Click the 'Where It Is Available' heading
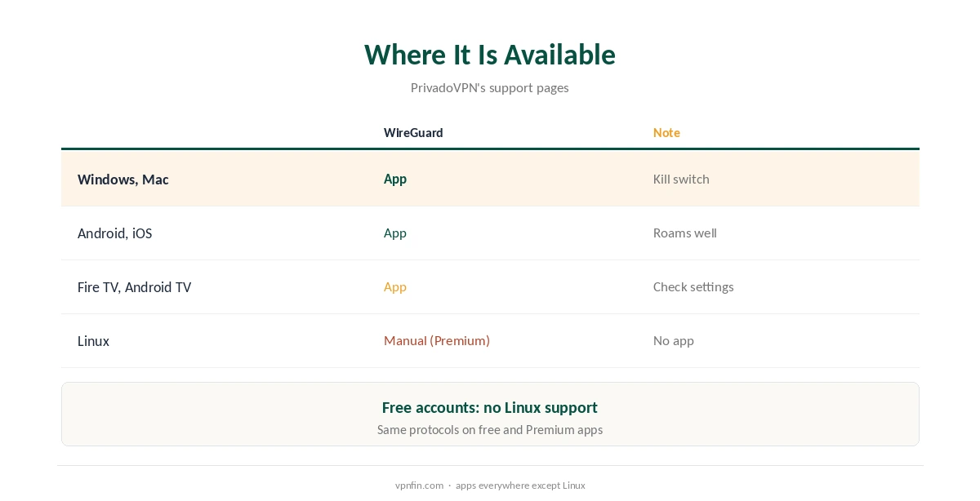 click(x=490, y=55)
